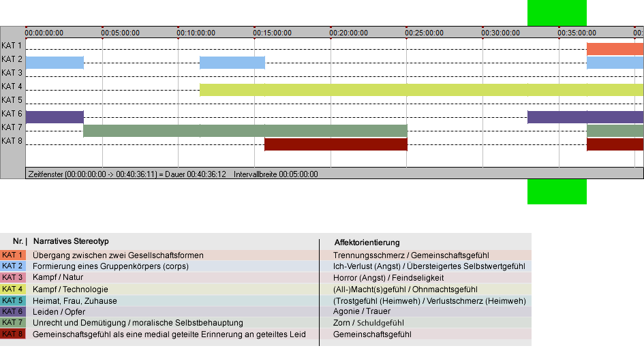The height and width of the screenshot is (361, 644).
Task: Click the 00:00:00:00 ruler timestamp
Action: coord(44,33)
